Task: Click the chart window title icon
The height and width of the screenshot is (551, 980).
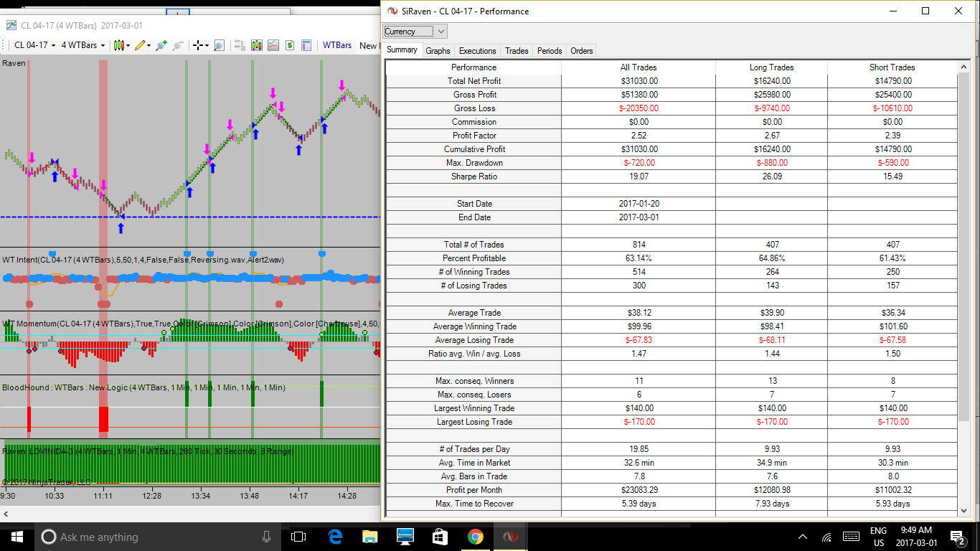Action: (x=11, y=25)
